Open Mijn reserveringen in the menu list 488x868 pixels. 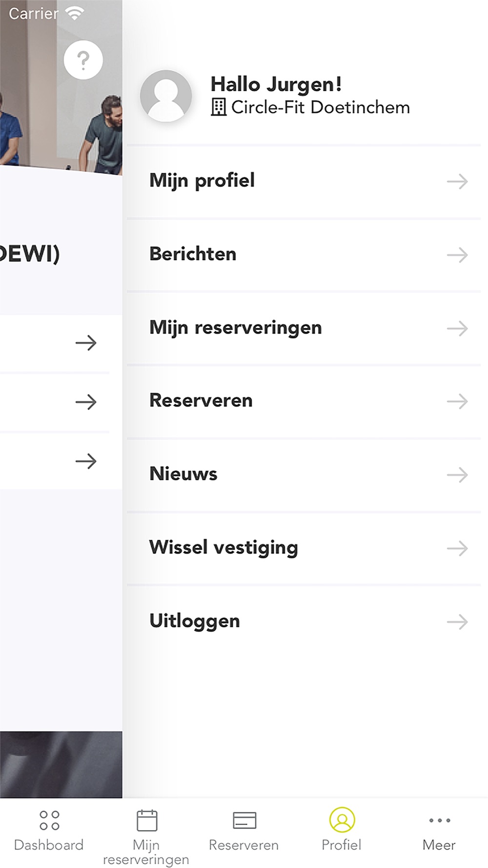pos(304,328)
